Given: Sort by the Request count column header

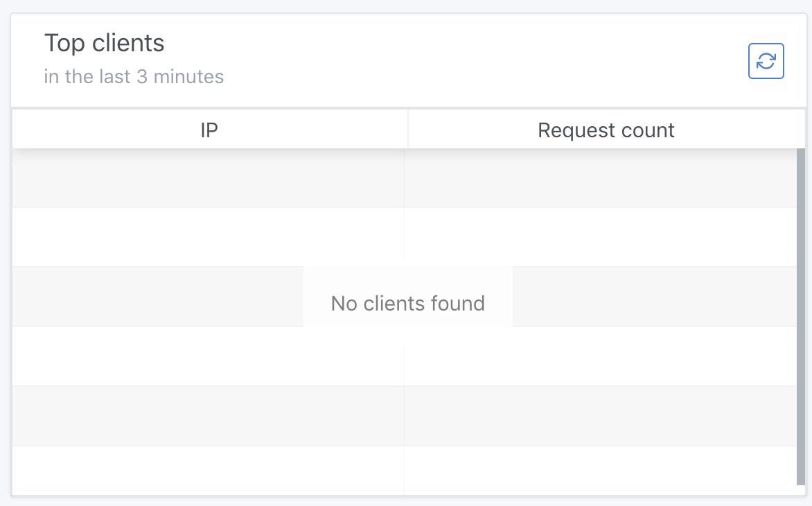Looking at the screenshot, I should 606,130.
